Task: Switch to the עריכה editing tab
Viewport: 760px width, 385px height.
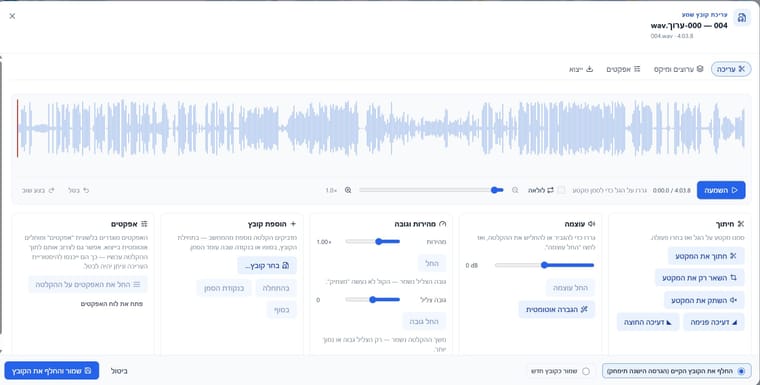Action: coord(730,69)
